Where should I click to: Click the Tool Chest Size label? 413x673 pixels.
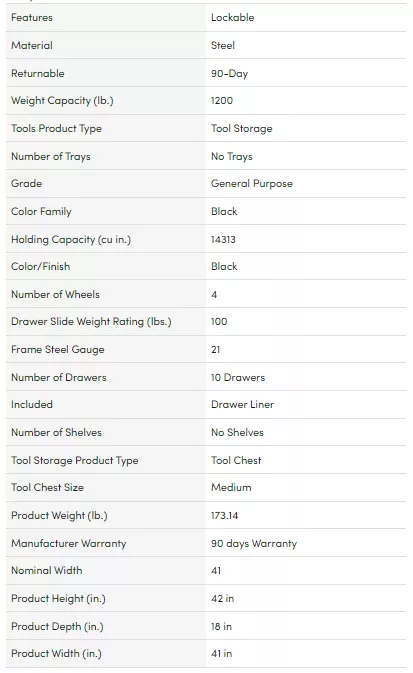47,488
